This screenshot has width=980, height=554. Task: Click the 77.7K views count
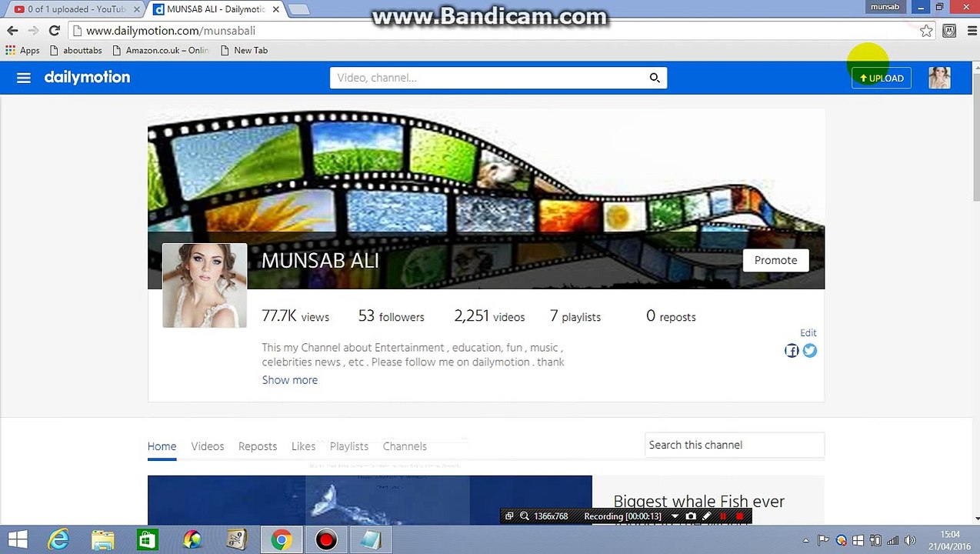295,316
